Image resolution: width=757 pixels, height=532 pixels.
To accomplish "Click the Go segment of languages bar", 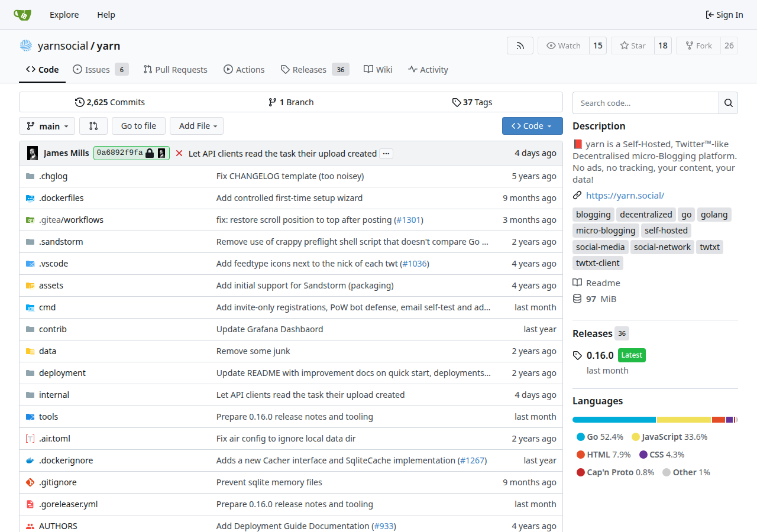I will coord(614,420).
